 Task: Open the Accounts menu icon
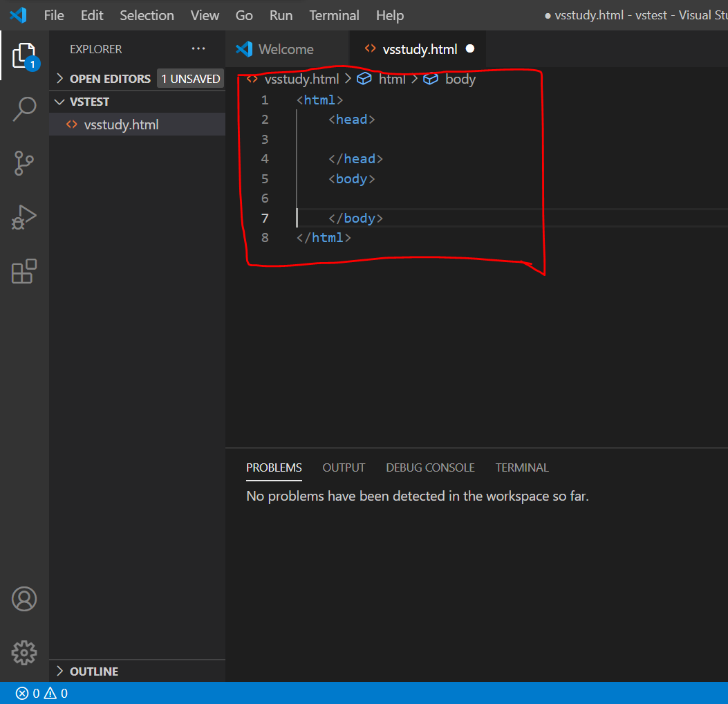tap(24, 599)
